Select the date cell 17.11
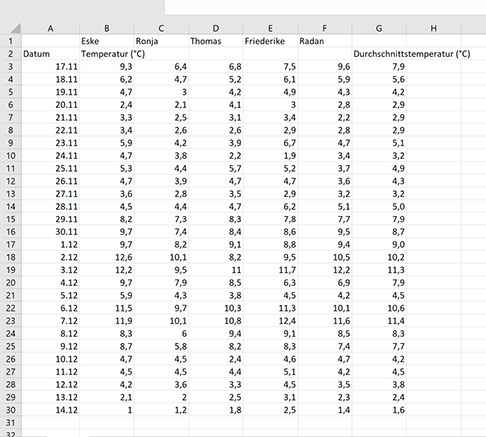The height and width of the screenshot is (437, 486). [51, 67]
